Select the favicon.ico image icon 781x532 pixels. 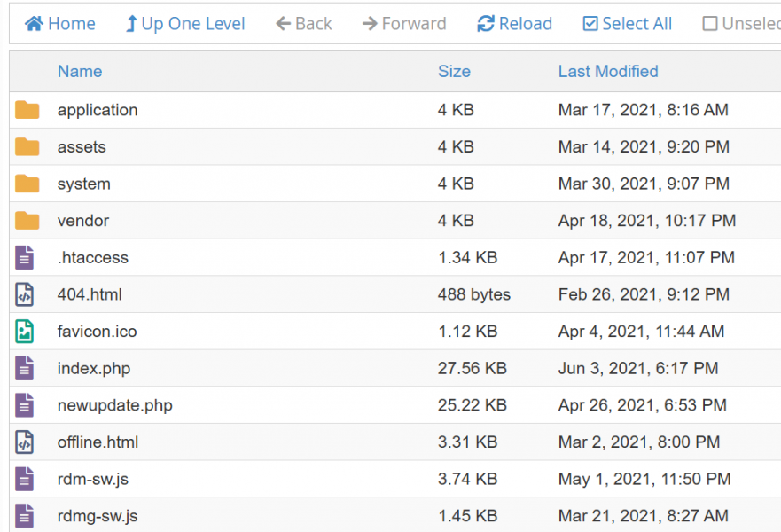[25, 332]
